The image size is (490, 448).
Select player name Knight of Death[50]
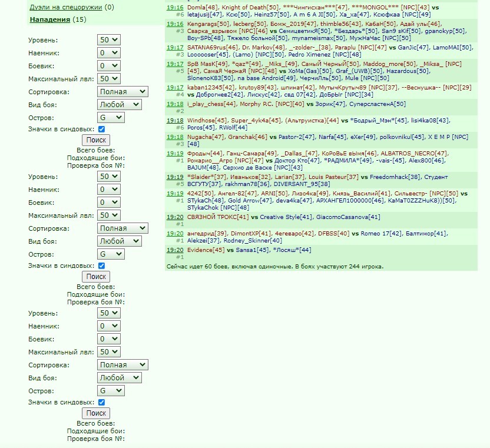coord(250,7)
